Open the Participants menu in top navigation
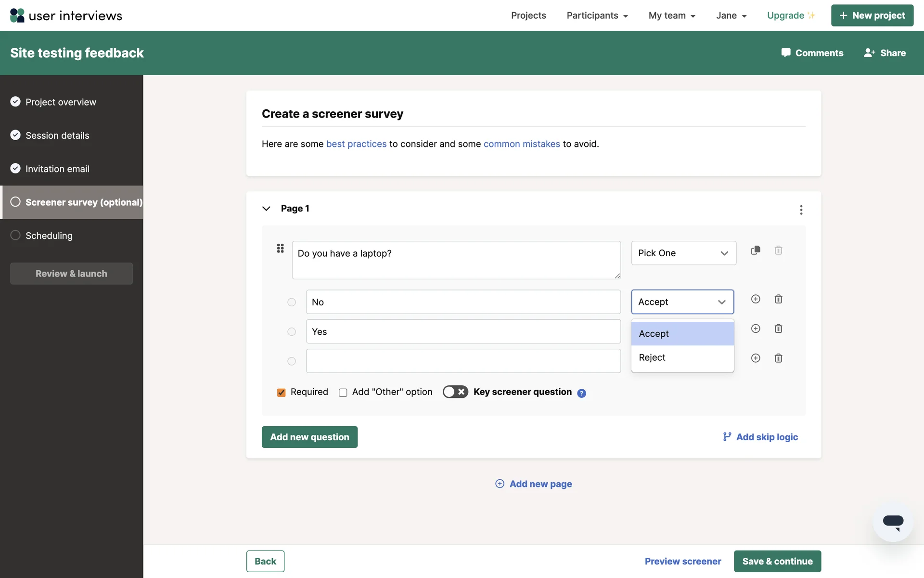The height and width of the screenshot is (578, 924). click(597, 15)
